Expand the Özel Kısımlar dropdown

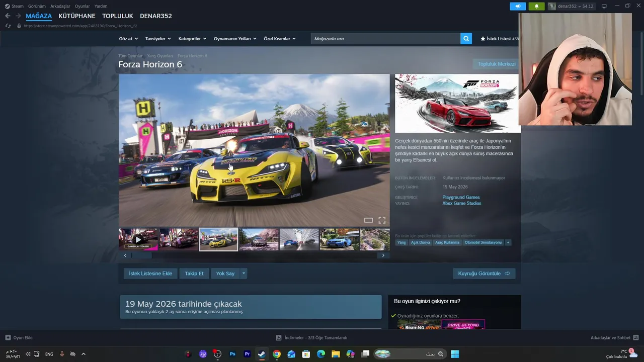[280, 39]
